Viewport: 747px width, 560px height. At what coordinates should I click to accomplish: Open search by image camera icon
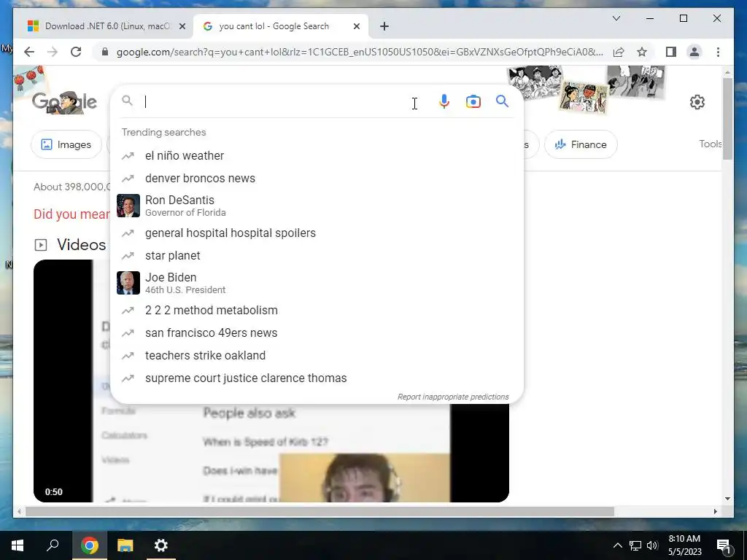(473, 101)
